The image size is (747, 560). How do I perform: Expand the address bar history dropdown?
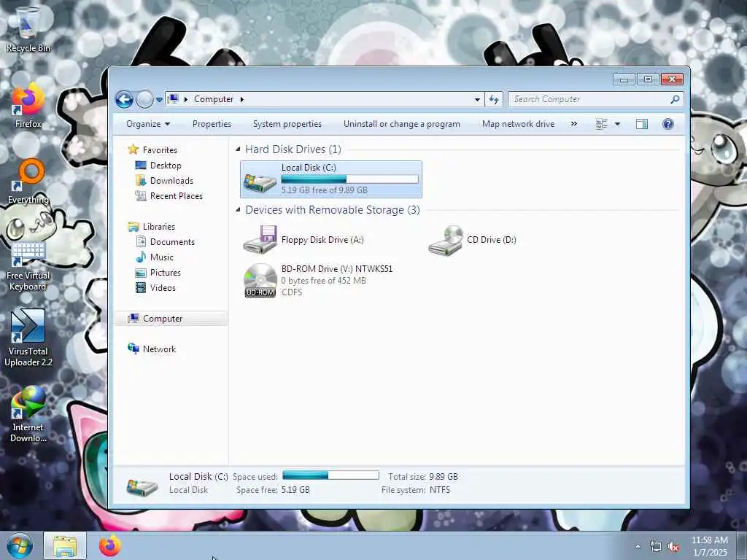tap(477, 99)
